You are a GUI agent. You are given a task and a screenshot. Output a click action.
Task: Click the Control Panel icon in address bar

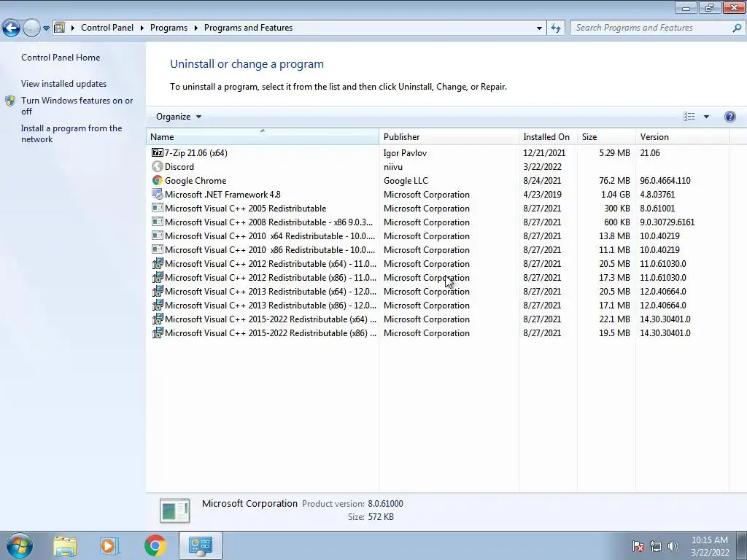pos(60,28)
